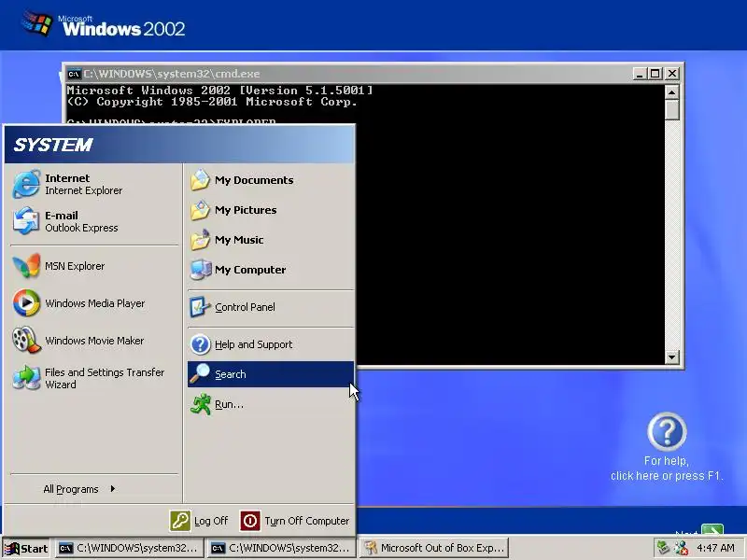Switch to Microsoft Out of Box Exp taskbar button

click(434, 548)
